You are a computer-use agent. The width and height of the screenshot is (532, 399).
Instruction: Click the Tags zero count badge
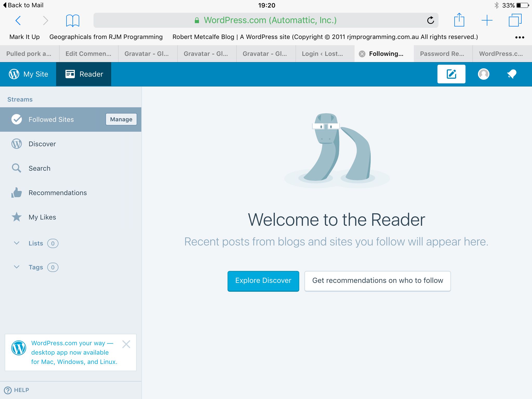pyautogui.click(x=53, y=267)
